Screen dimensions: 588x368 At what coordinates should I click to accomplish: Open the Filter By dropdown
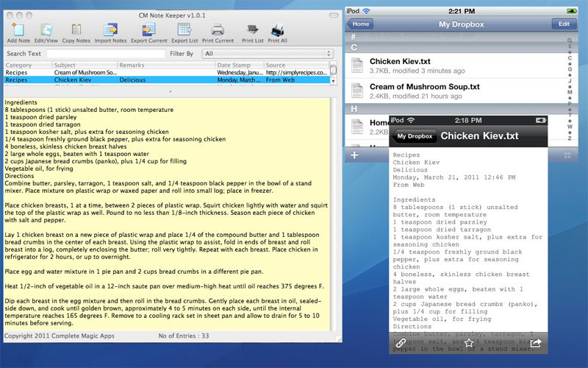tap(265, 54)
